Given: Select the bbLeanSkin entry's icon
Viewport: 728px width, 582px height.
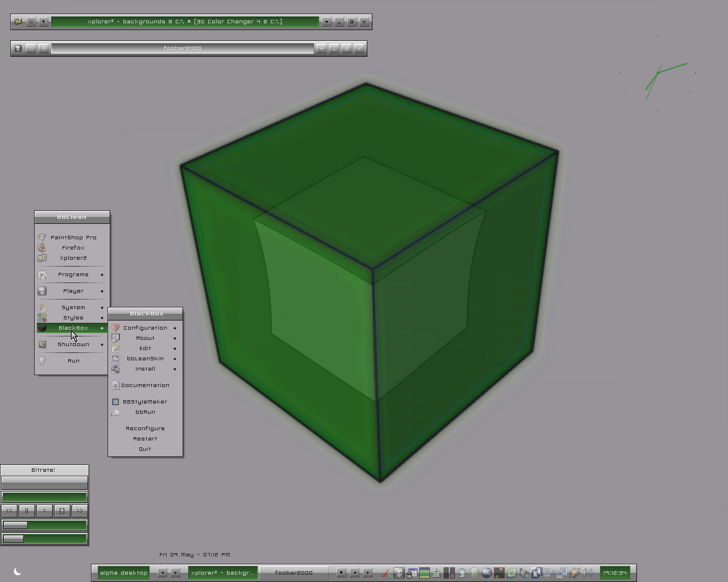Looking at the screenshot, I should pyautogui.click(x=115, y=358).
